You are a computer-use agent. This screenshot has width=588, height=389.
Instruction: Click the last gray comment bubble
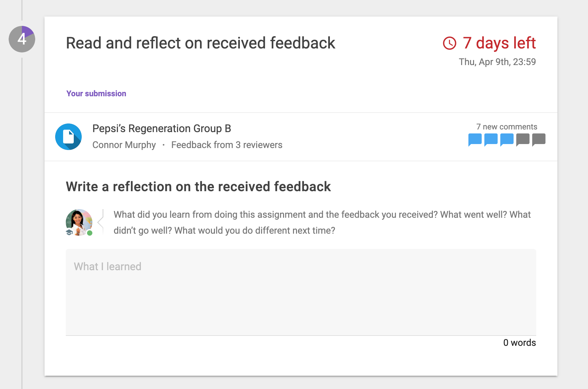click(539, 139)
